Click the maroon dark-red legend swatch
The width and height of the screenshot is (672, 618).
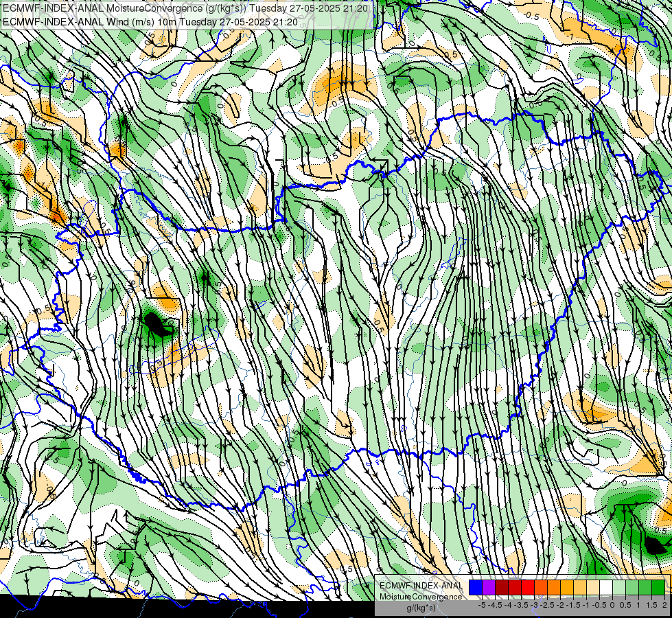pos(502,588)
